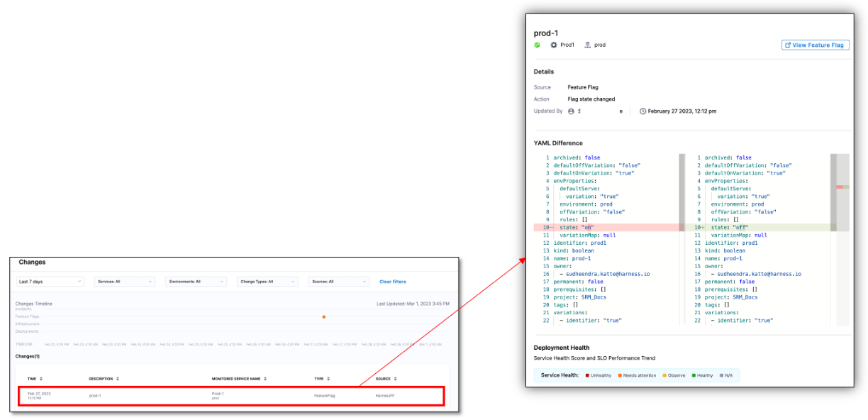The width and height of the screenshot is (868, 420).
Task: Expand Change Types: All filter
Action: 267,282
